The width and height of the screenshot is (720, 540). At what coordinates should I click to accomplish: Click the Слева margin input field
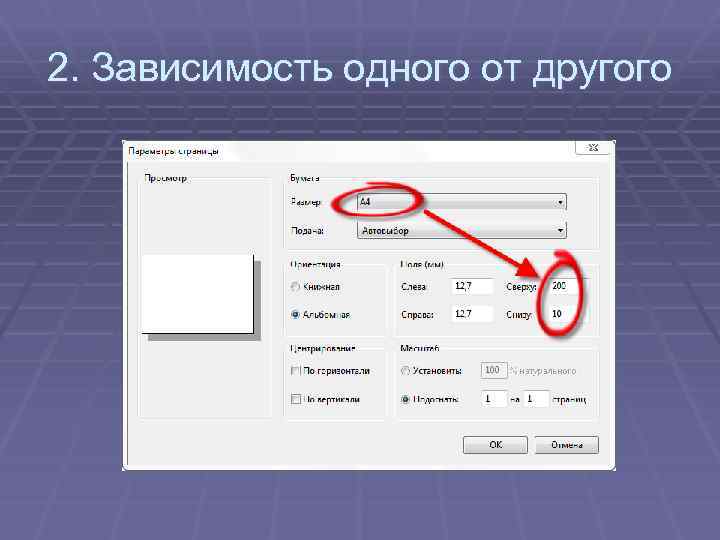(472, 286)
